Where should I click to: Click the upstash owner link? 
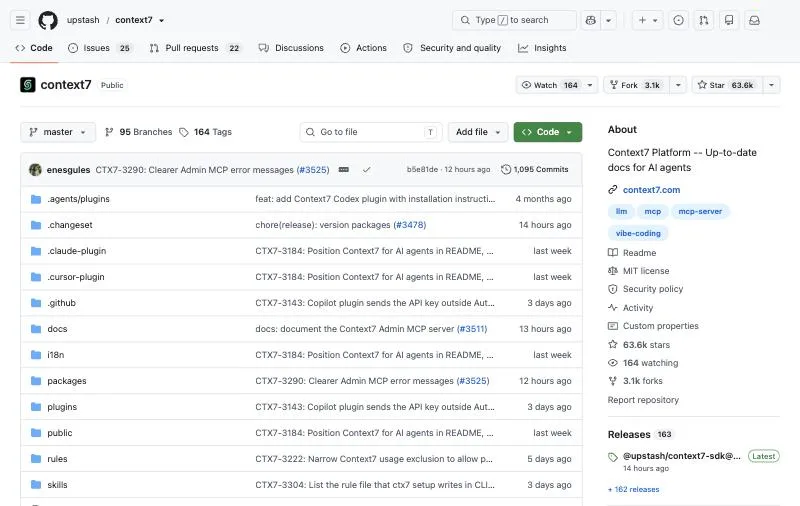tap(83, 20)
